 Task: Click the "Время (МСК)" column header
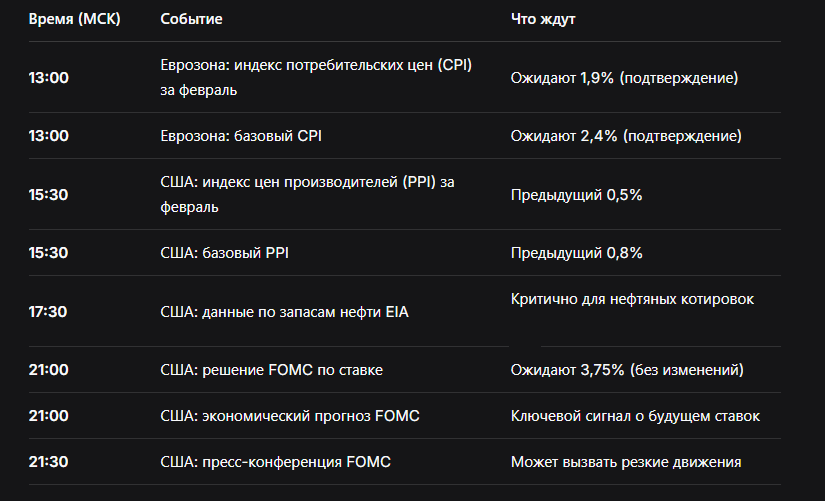74,19
